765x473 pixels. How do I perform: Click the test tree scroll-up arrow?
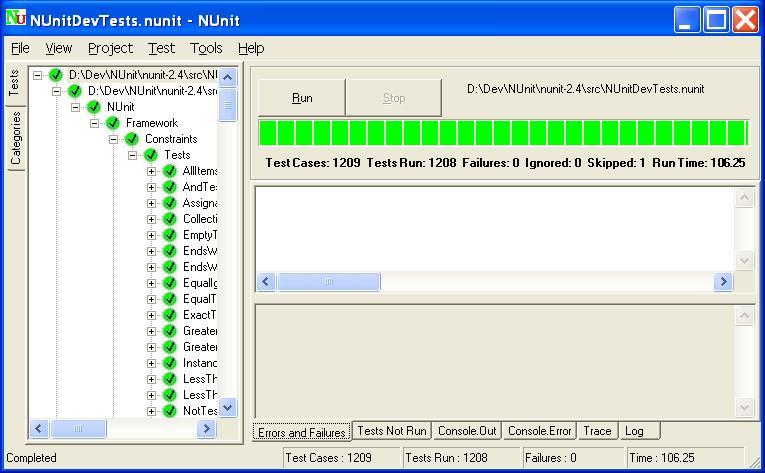coord(227,77)
